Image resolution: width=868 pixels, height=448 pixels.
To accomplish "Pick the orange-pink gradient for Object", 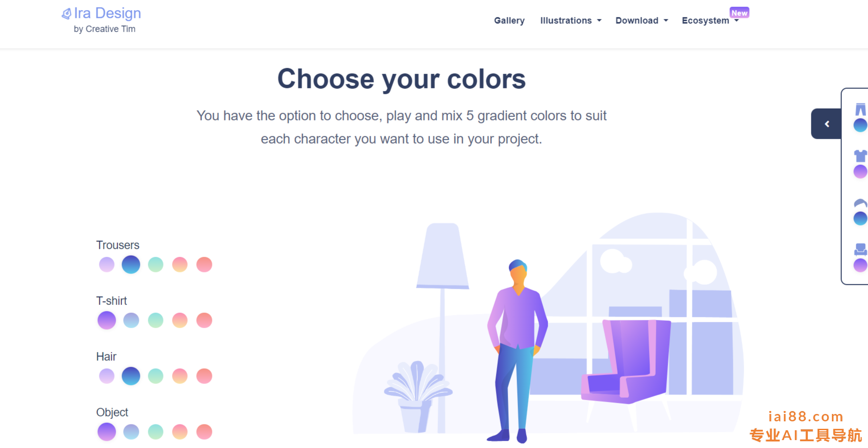I will click(180, 432).
